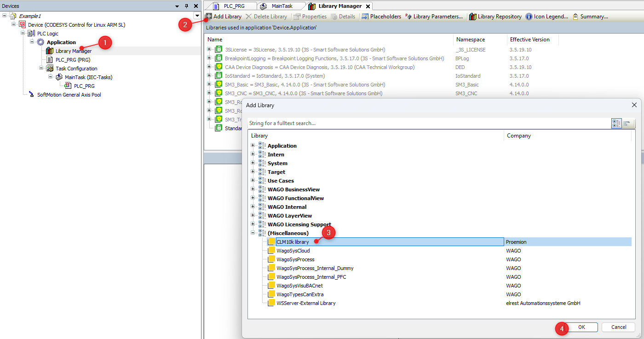The height and width of the screenshot is (339, 644).
Task: Select the WagoSysCloud library entry
Action: coord(293,251)
